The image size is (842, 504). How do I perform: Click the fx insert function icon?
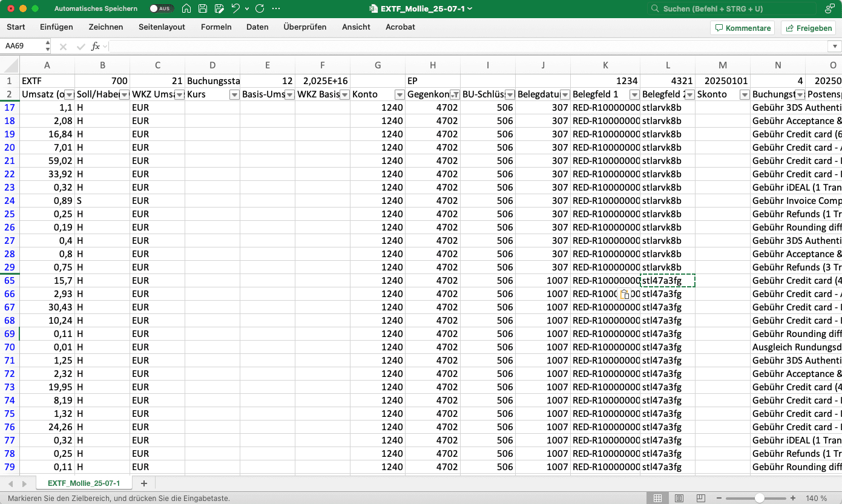click(x=95, y=46)
